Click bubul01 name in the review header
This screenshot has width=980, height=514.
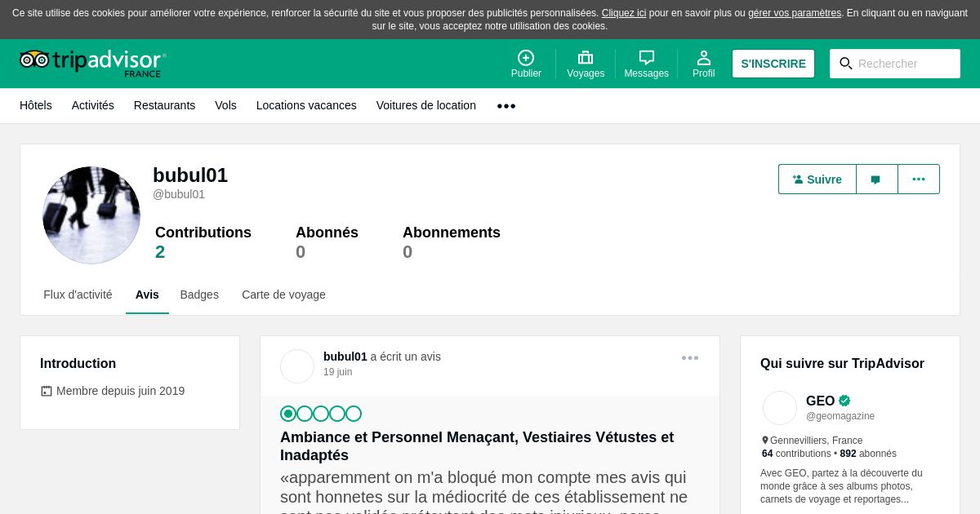tap(345, 357)
